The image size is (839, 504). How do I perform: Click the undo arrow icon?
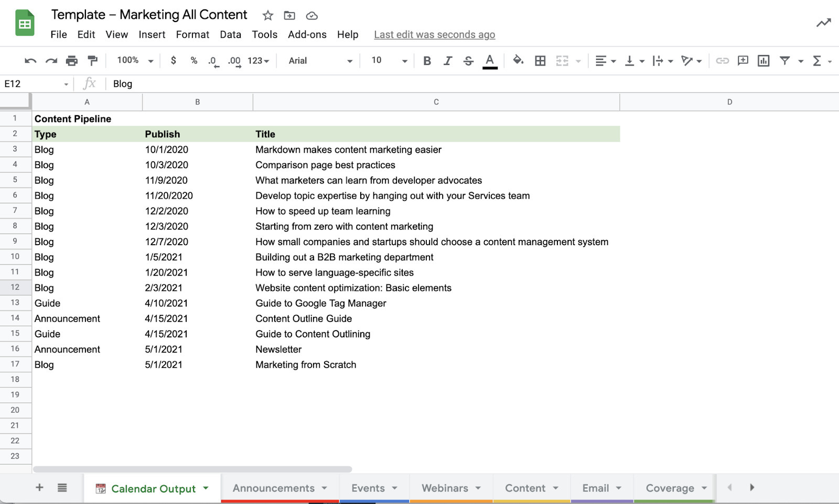[30, 61]
